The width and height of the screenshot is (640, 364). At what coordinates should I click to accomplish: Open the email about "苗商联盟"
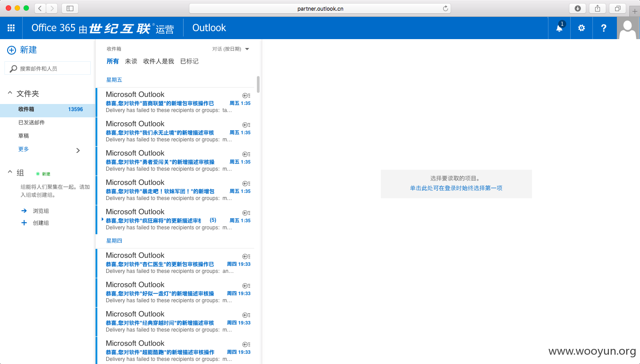coord(175,102)
